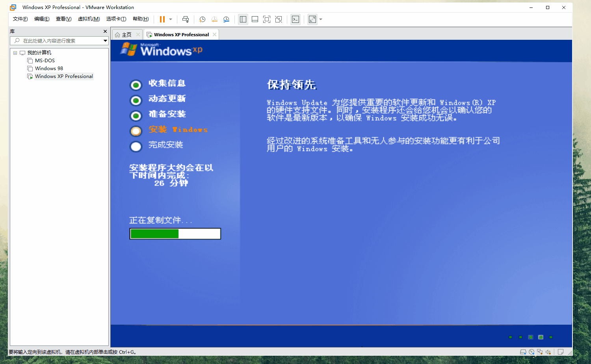Image resolution: width=591 pixels, height=364 pixels.
Task: Open the console view
Action: pos(295,19)
